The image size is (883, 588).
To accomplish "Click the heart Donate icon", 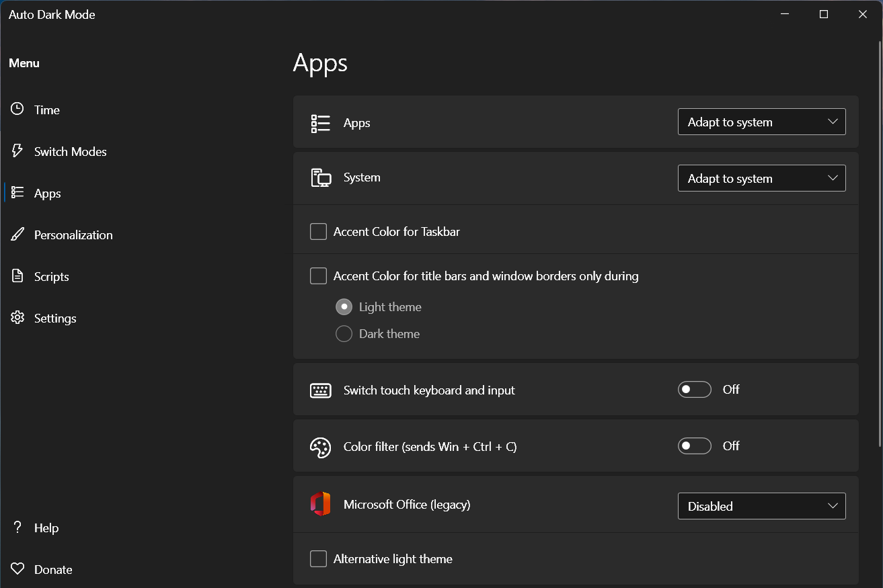I will click(x=17, y=569).
